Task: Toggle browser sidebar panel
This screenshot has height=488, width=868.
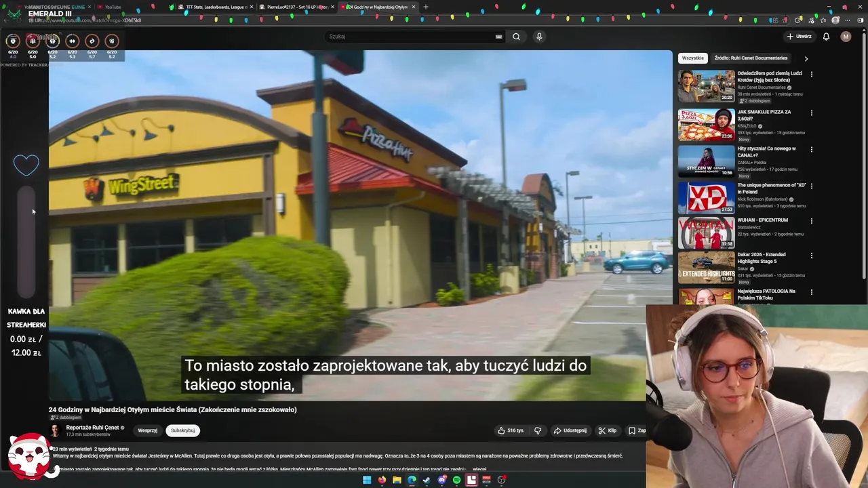Action: [860, 20]
